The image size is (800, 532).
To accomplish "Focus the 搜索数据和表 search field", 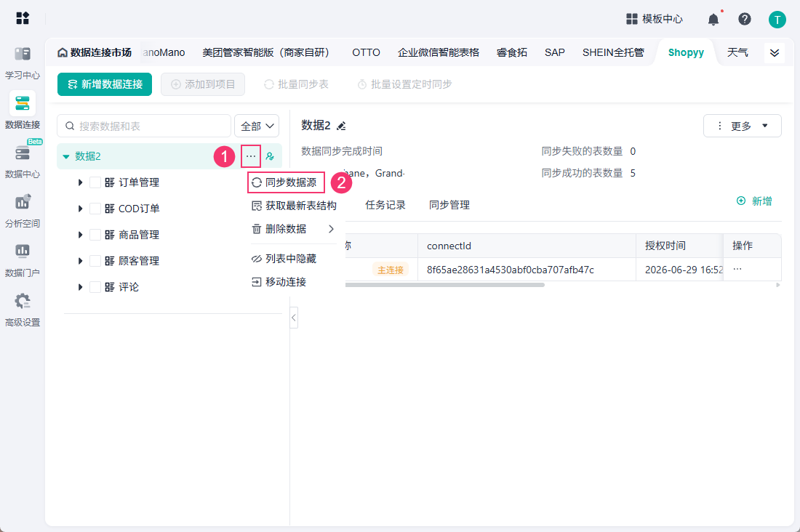I will pos(144,126).
